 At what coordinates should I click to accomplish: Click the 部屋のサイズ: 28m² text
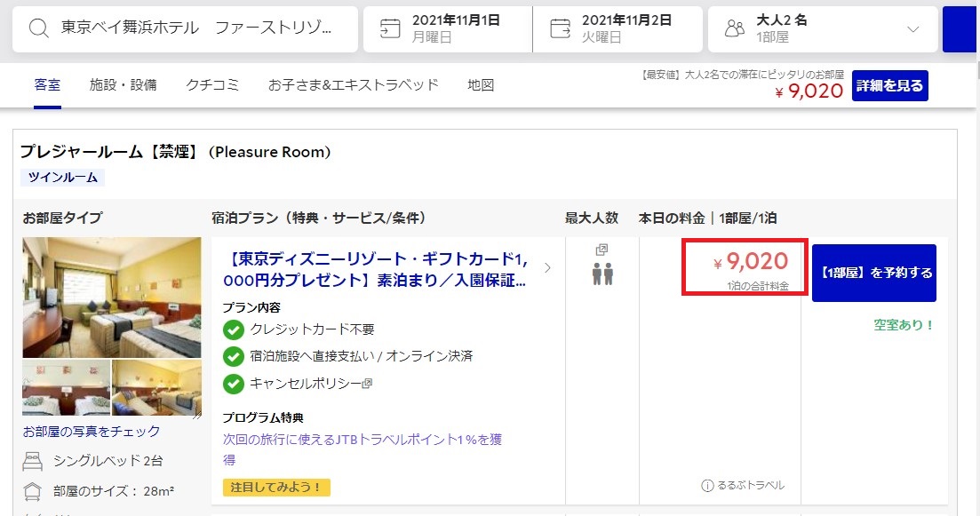[x=113, y=491]
